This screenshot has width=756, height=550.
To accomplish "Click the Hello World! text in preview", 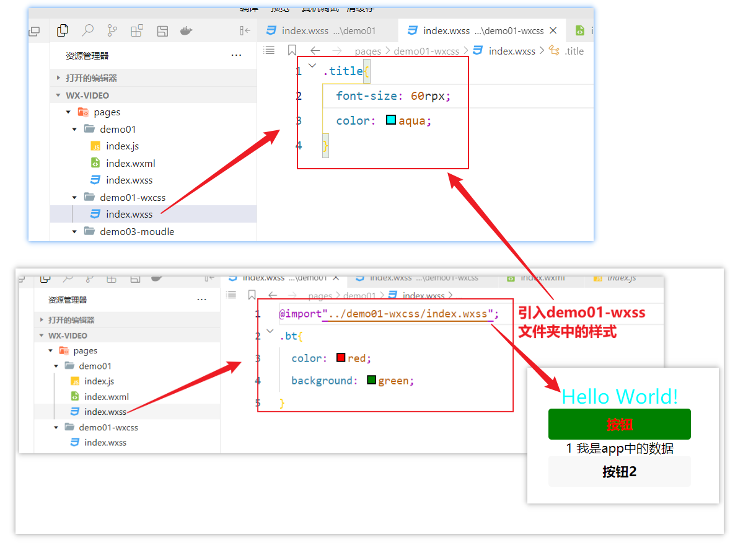I will 620,397.
